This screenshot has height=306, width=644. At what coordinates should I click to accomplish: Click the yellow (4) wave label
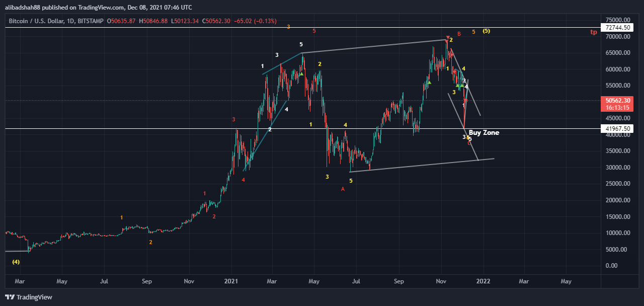(16, 262)
